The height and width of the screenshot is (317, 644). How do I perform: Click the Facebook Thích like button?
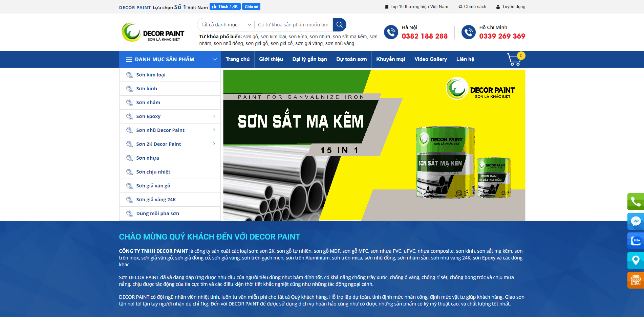pyautogui.click(x=225, y=6)
